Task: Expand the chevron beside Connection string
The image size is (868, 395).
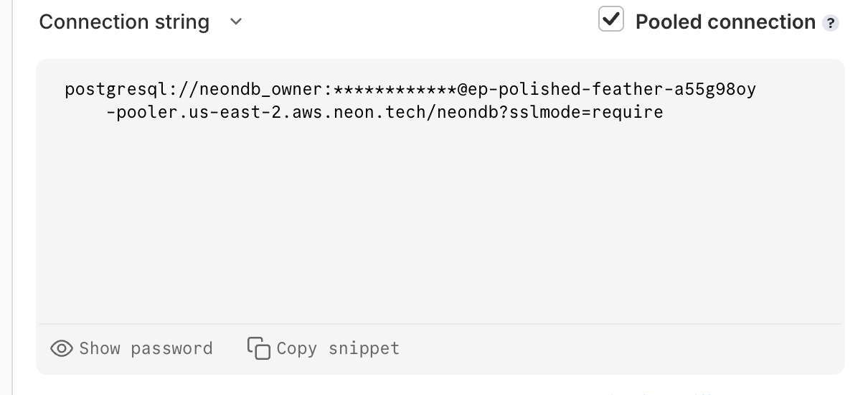Action: (236, 22)
